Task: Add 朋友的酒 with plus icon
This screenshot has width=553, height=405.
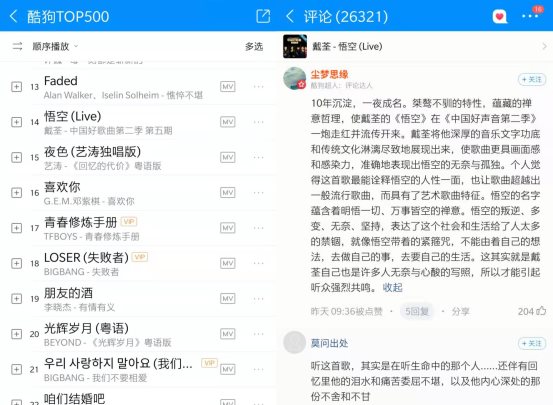Action: (17, 298)
